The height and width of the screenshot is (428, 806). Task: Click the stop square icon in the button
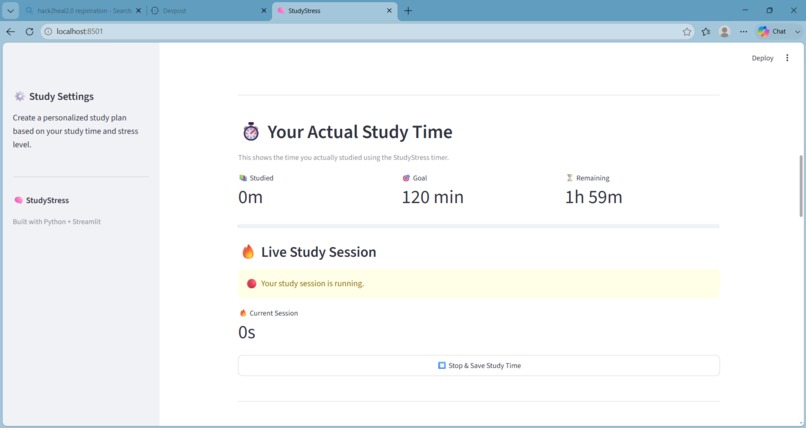pyautogui.click(x=442, y=365)
